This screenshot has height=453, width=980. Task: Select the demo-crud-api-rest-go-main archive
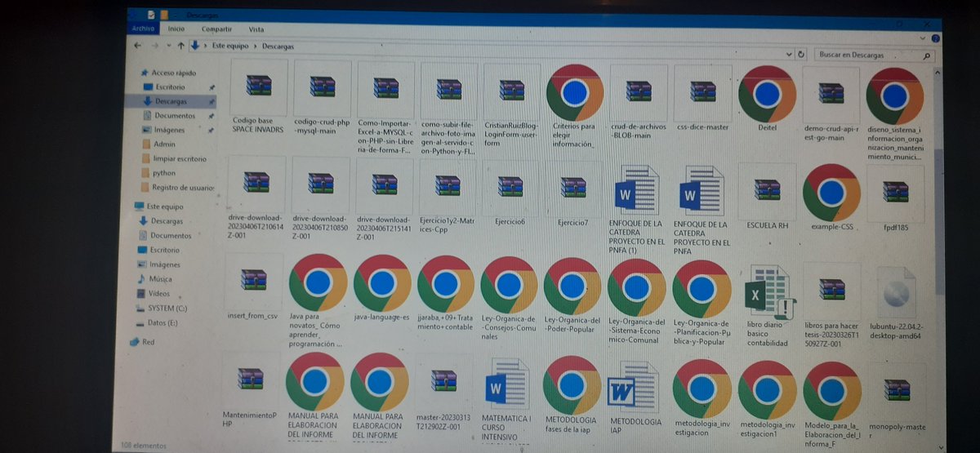[x=831, y=104]
